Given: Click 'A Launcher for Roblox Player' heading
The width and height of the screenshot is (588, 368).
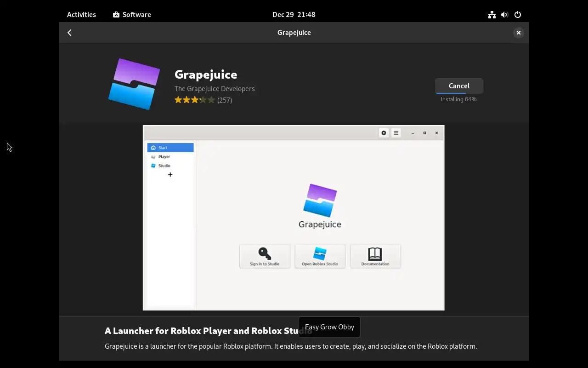Looking at the screenshot, I should pos(209,331).
